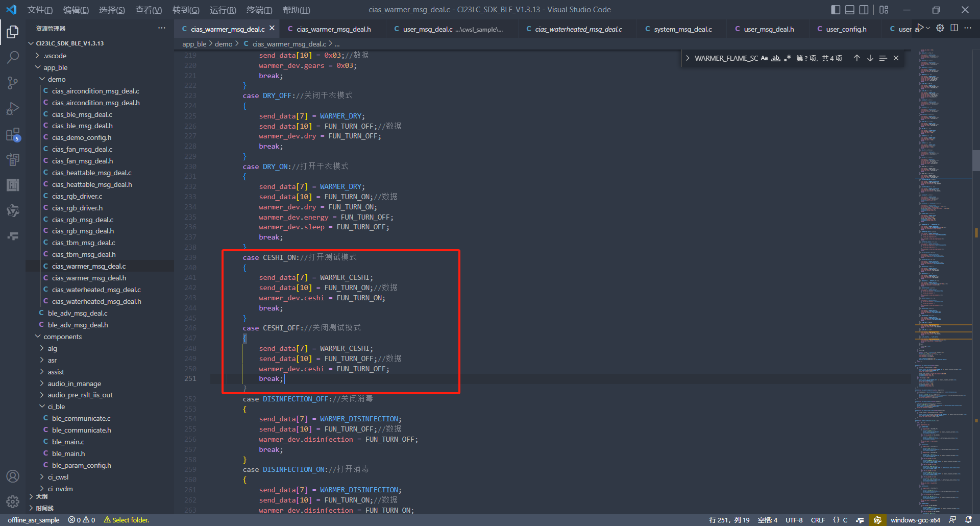
Task: Open the Source Control view
Action: (x=13, y=83)
